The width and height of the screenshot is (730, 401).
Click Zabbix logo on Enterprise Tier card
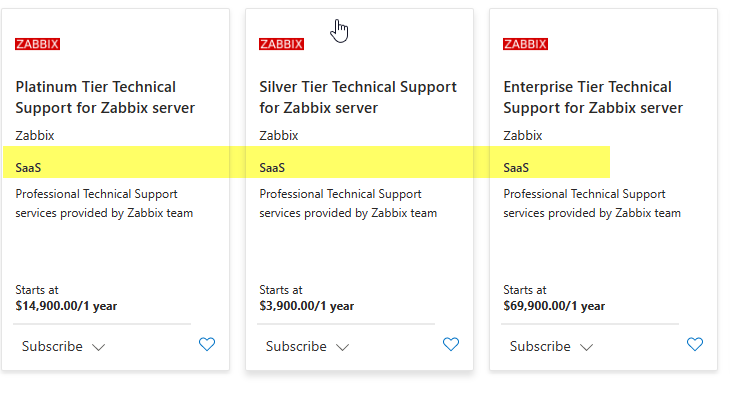(526, 44)
